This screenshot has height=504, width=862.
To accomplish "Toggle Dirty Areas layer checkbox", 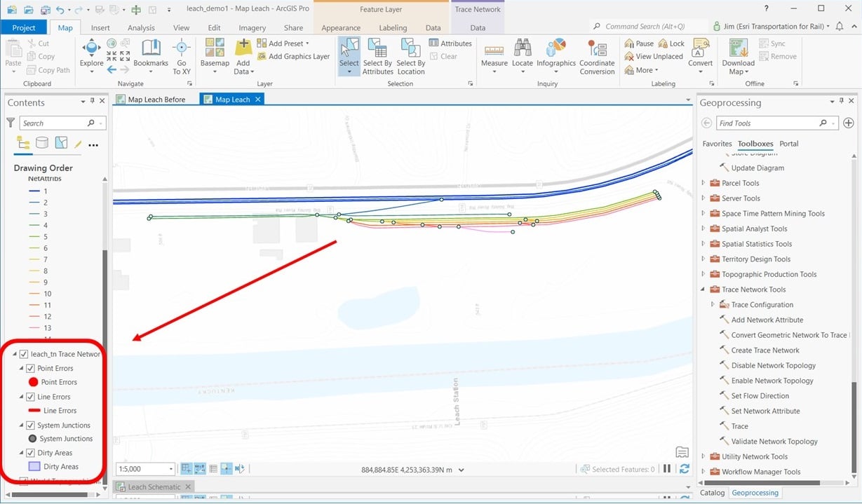I will point(31,453).
